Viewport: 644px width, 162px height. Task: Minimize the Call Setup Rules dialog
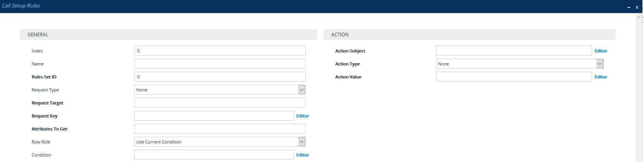pos(629,7)
